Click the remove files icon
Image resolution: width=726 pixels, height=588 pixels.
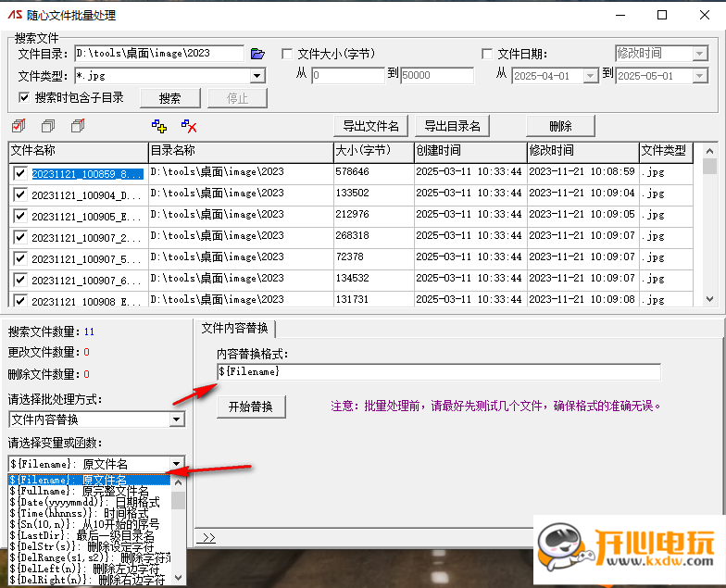[189, 126]
